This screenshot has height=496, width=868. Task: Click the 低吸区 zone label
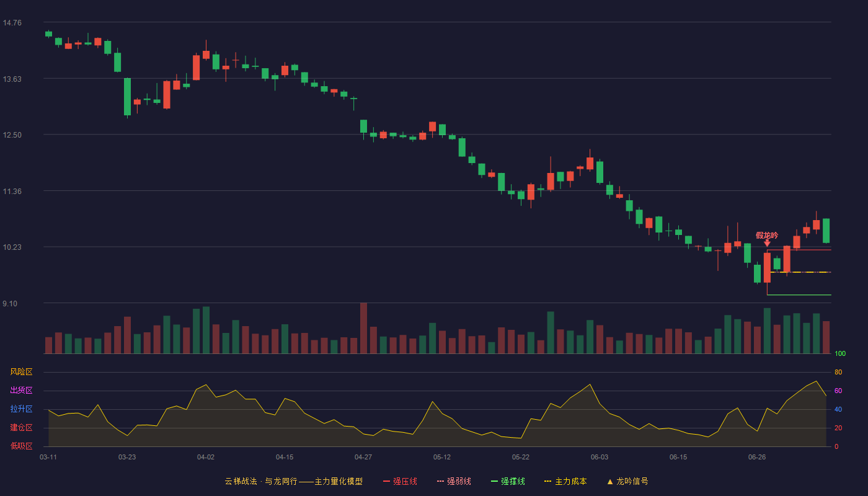point(21,446)
